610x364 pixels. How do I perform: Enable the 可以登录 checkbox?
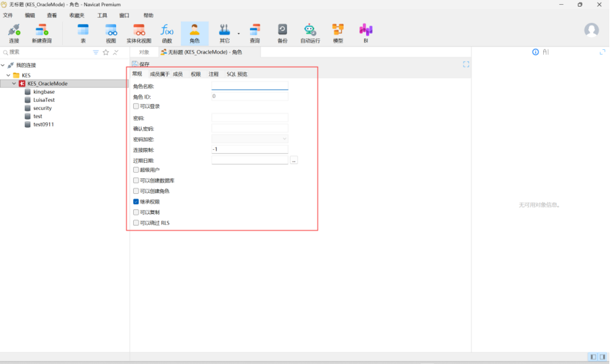136,106
